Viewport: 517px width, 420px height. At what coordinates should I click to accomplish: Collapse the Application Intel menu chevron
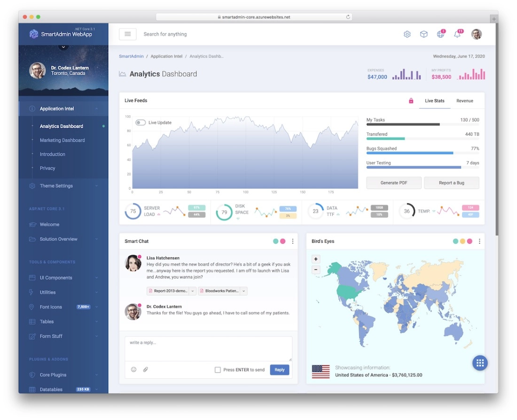point(96,109)
